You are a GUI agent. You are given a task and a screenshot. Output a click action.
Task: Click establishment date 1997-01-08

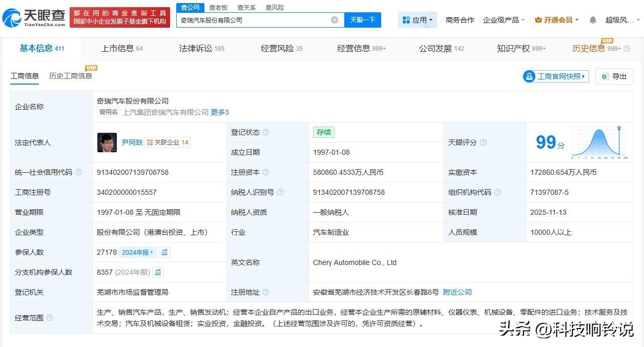331,152
